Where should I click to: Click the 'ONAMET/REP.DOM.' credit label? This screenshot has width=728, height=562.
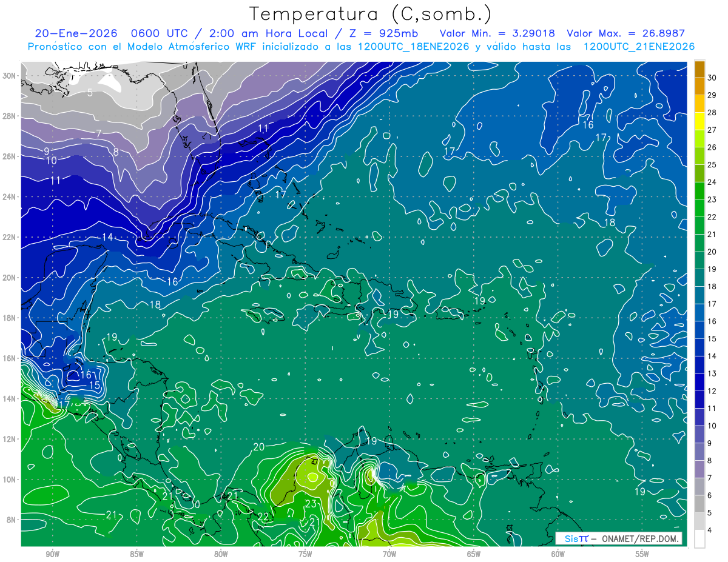pos(640,538)
